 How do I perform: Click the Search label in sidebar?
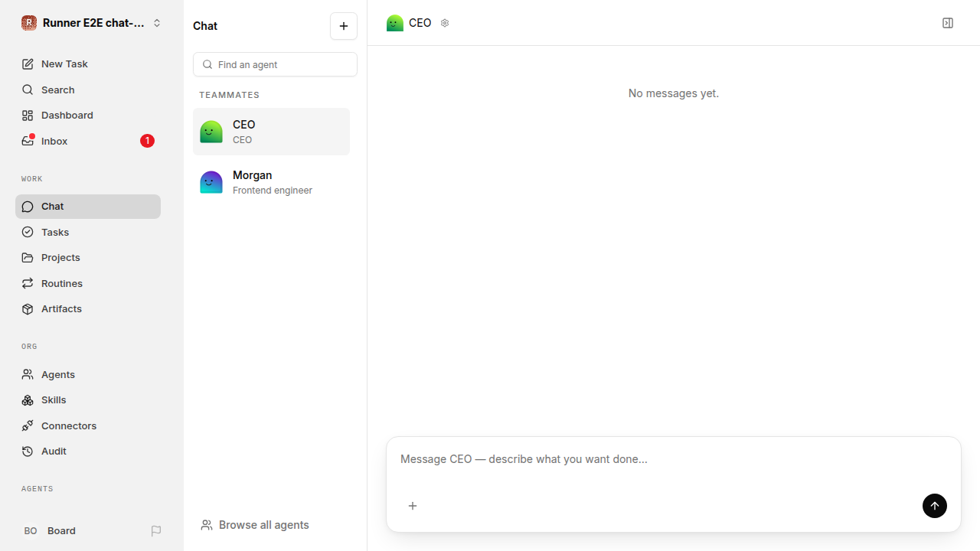pos(58,90)
